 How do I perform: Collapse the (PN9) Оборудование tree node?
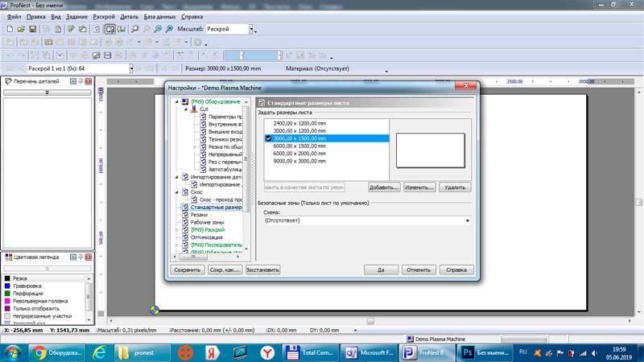click(177, 101)
